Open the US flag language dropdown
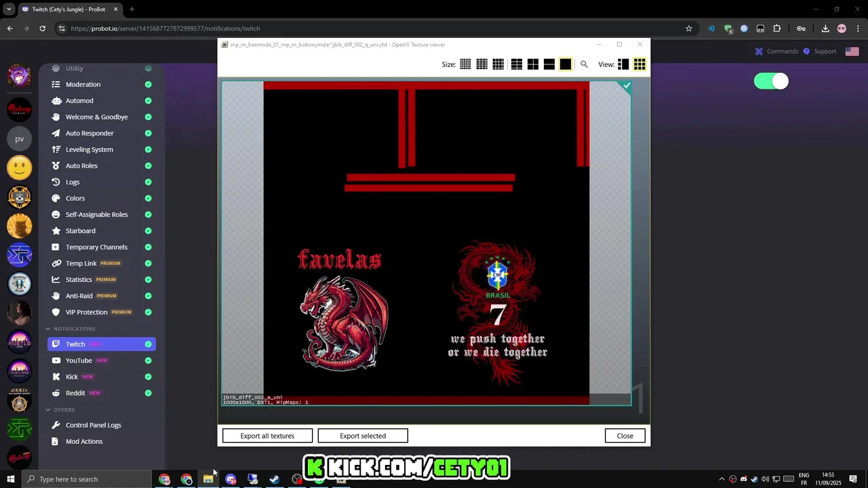 (x=852, y=52)
